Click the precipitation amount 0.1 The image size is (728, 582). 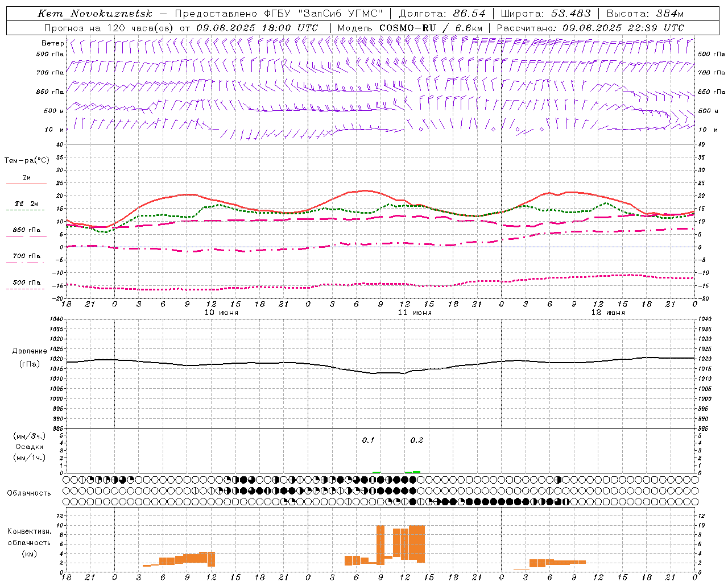coord(368,440)
